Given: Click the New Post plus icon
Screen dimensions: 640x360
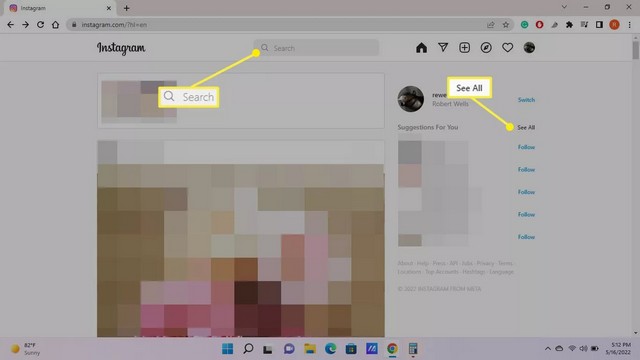Looking at the screenshot, I should 464,47.
